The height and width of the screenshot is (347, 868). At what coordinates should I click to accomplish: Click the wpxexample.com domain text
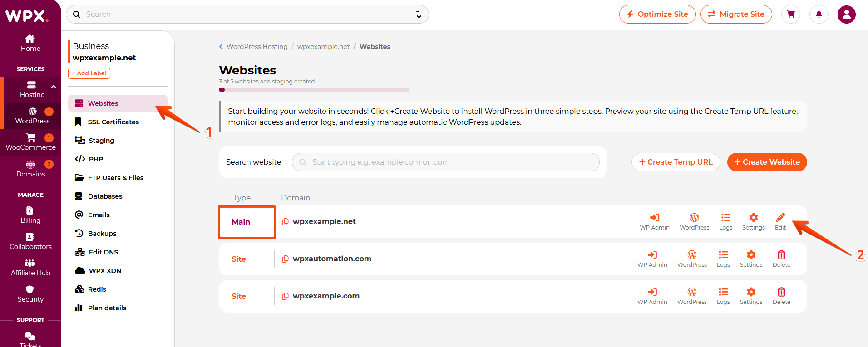tap(326, 296)
